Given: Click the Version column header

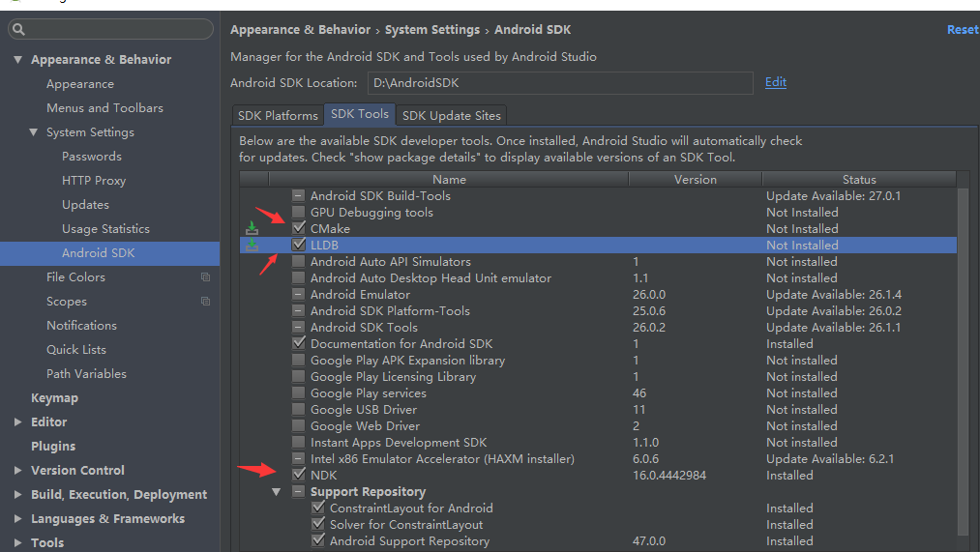Looking at the screenshot, I should pyautogui.click(x=695, y=179).
